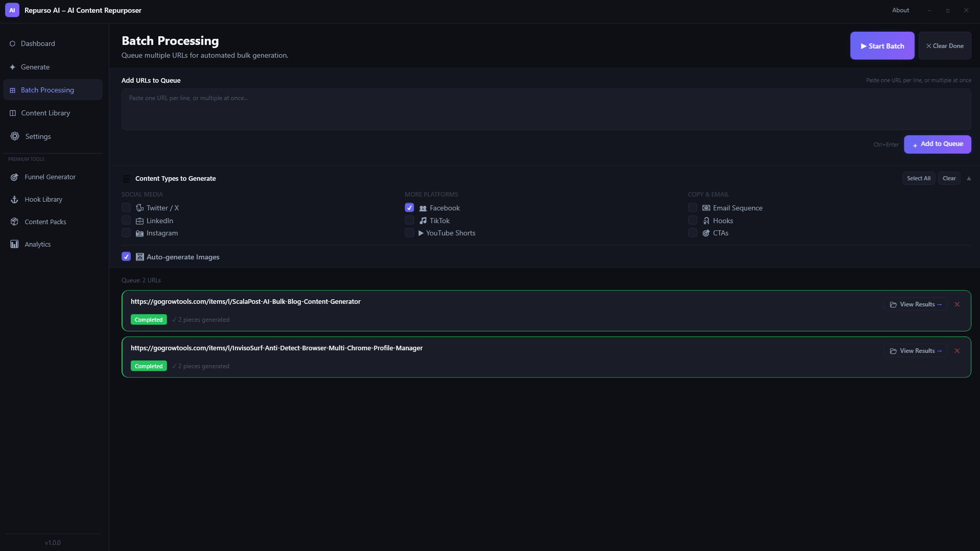980x551 pixels.
Task: Remove the ScalaPost URL from queue
Action: click(957, 304)
